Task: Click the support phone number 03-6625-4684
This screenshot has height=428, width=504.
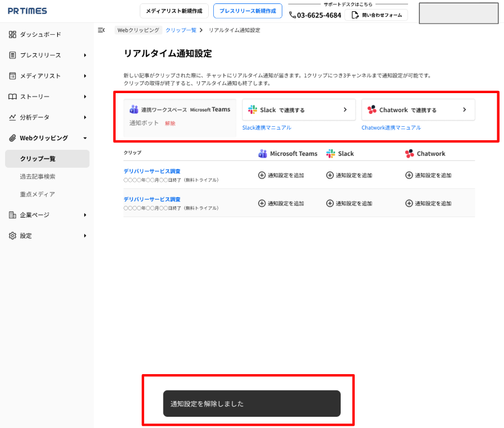Action: coord(319,15)
